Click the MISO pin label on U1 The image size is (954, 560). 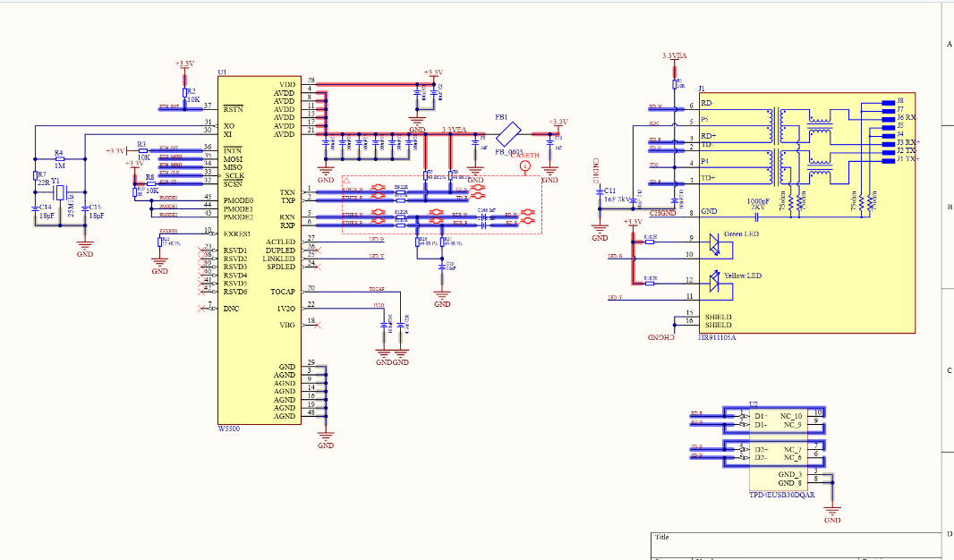click(x=233, y=167)
